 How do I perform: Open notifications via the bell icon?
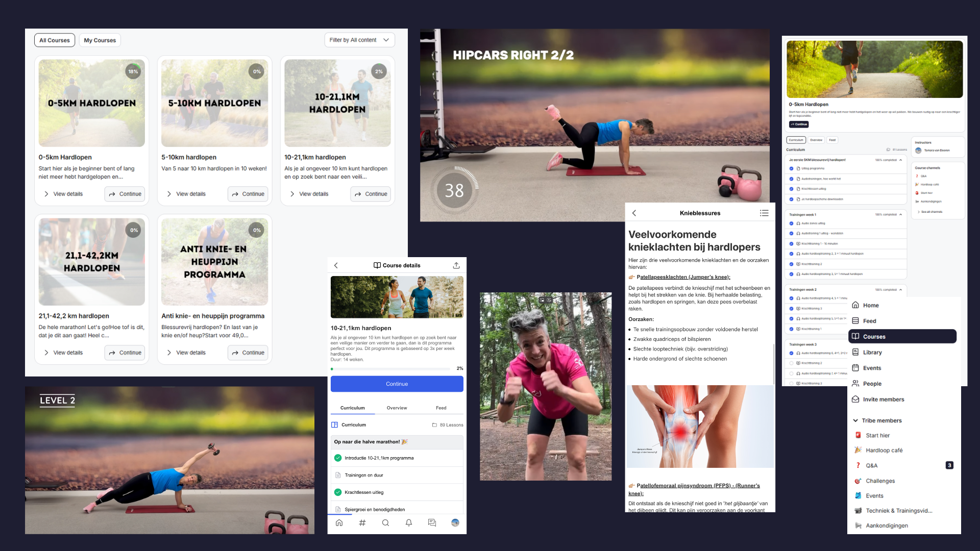pos(409,522)
